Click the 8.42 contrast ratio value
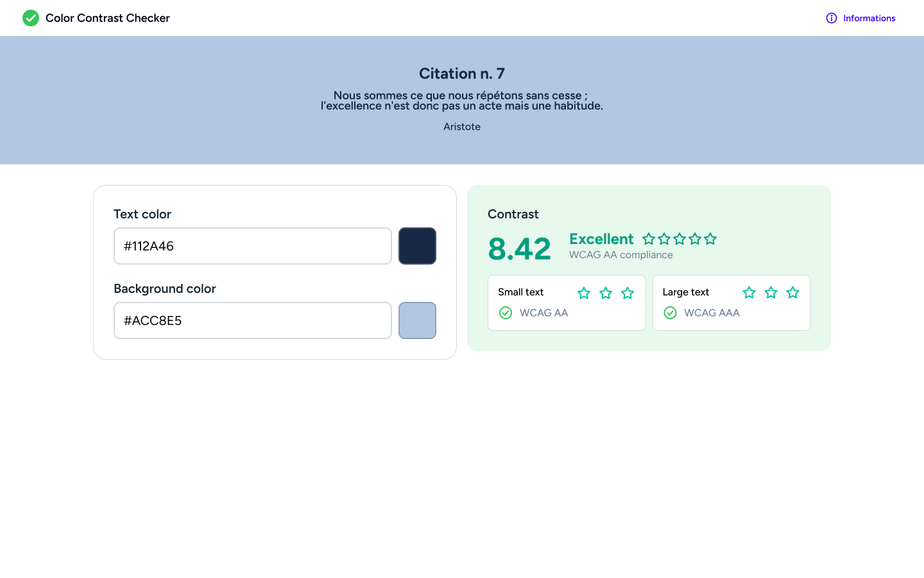The image size is (924, 578). [x=519, y=249]
